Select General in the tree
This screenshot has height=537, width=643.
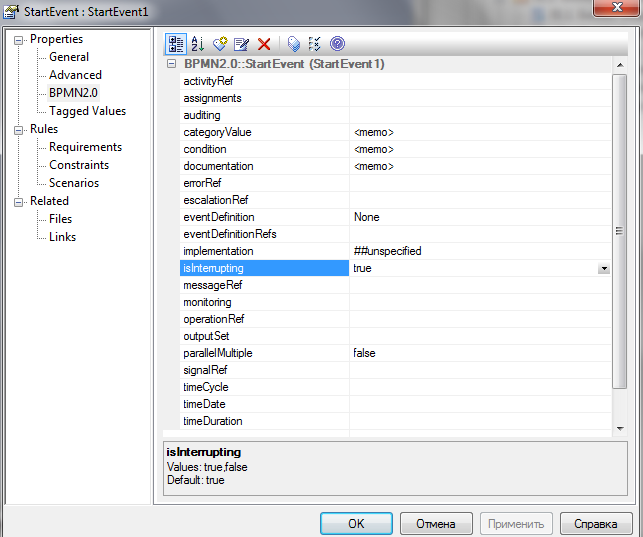[x=69, y=57]
